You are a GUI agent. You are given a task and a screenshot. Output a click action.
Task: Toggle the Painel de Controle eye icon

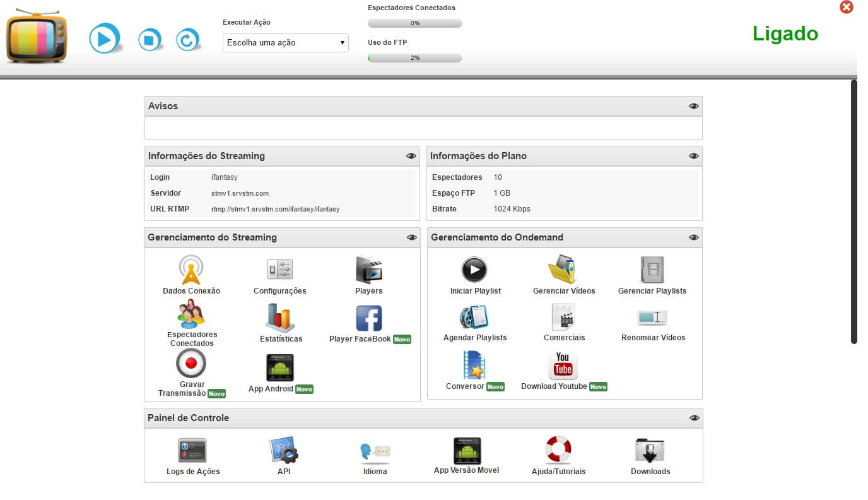(x=694, y=418)
